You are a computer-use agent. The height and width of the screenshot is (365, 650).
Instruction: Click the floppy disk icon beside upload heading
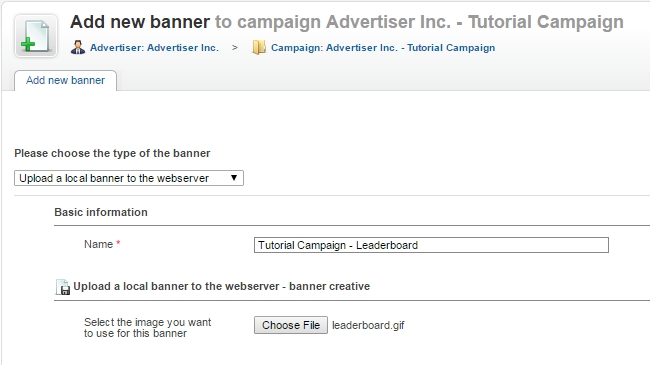63,287
